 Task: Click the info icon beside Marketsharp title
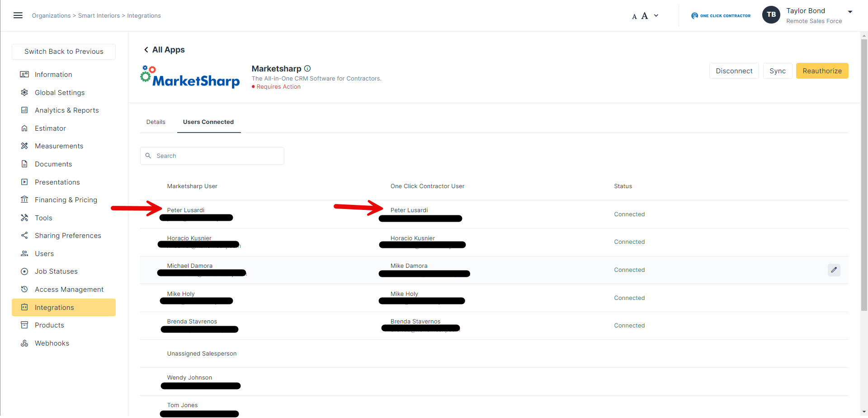click(307, 68)
